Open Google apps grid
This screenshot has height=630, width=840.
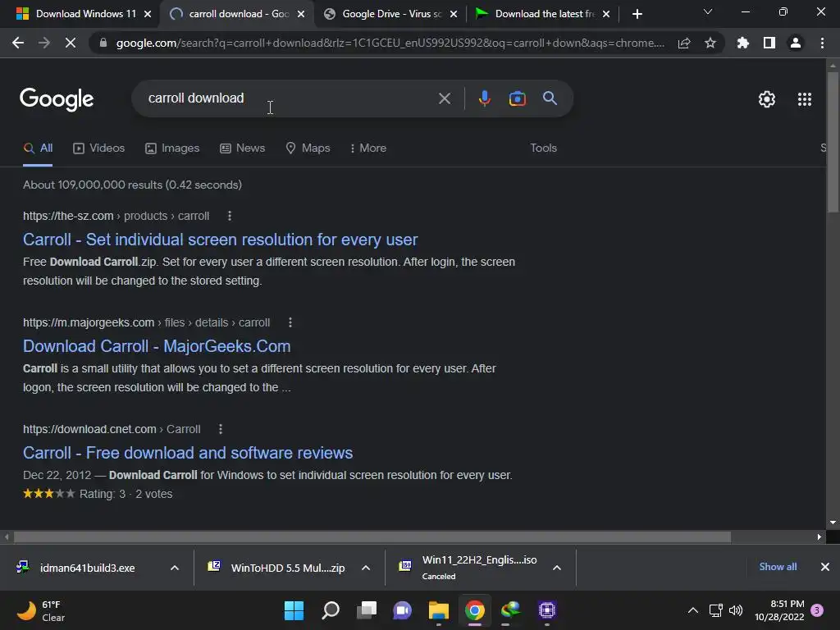coord(805,99)
